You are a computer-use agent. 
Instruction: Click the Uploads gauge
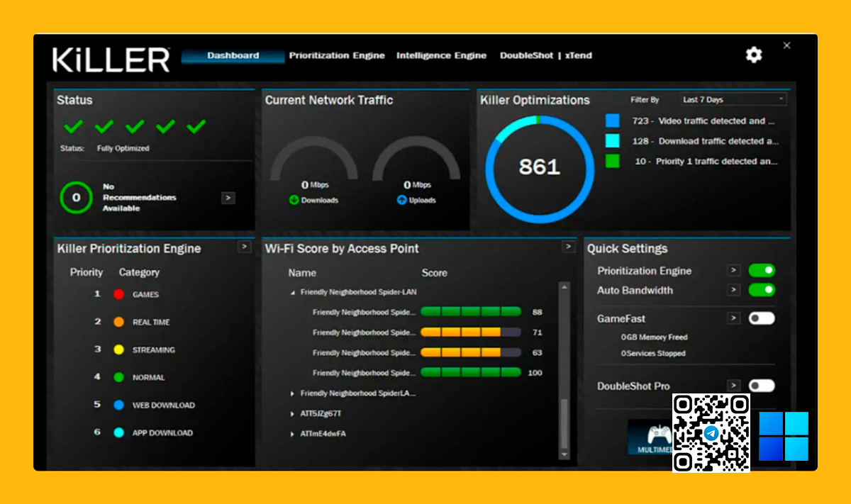tap(417, 159)
